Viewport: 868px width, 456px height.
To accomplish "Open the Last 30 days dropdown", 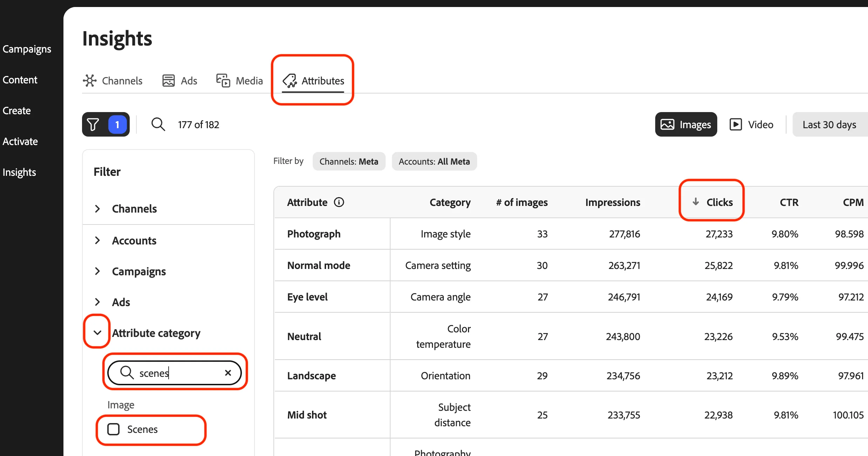I will [x=830, y=124].
